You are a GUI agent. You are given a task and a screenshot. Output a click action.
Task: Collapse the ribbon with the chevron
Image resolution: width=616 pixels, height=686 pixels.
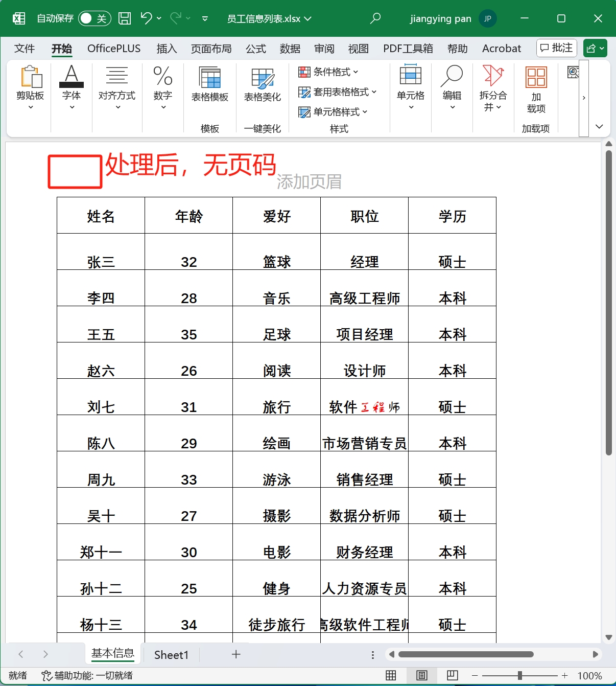click(599, 126)
